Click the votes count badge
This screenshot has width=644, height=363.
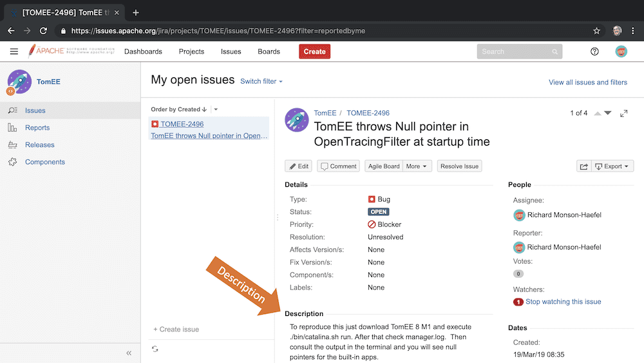coord(518,274)
